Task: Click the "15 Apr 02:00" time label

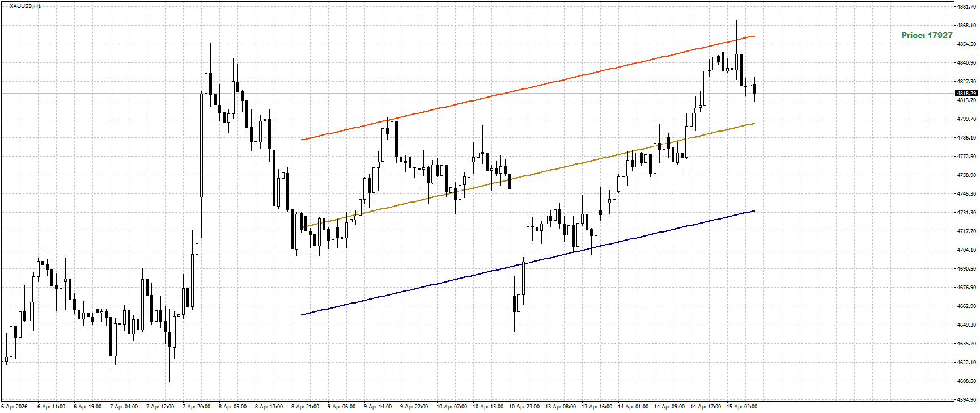Action: coord(742,407)
